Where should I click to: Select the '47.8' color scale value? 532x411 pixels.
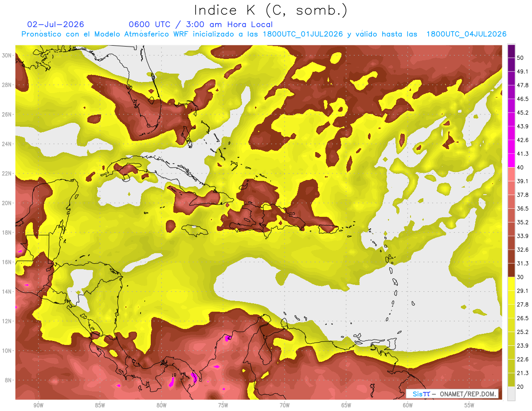click(x=523, y=85)
